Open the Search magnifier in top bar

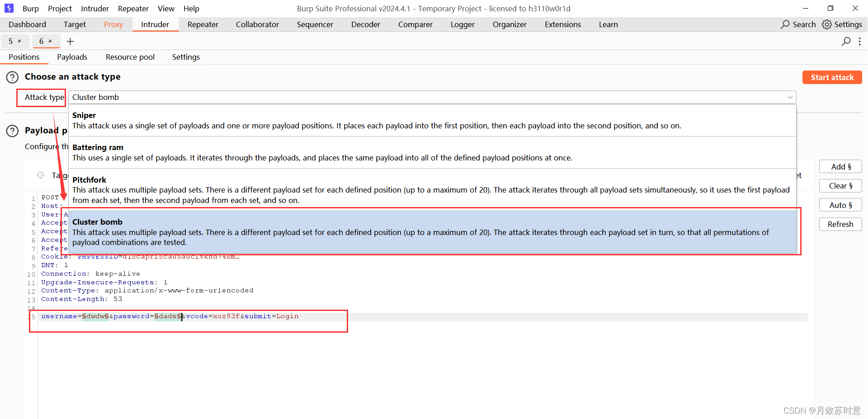coord(785,24)
